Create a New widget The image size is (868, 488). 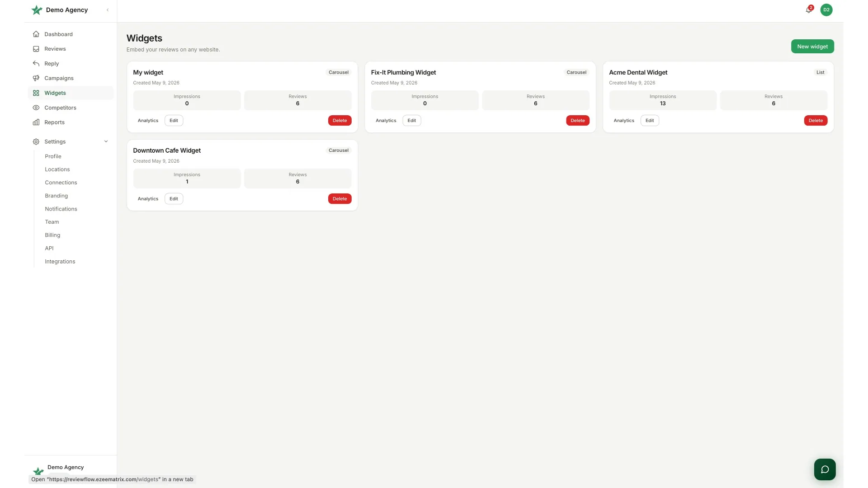point(812,47)
